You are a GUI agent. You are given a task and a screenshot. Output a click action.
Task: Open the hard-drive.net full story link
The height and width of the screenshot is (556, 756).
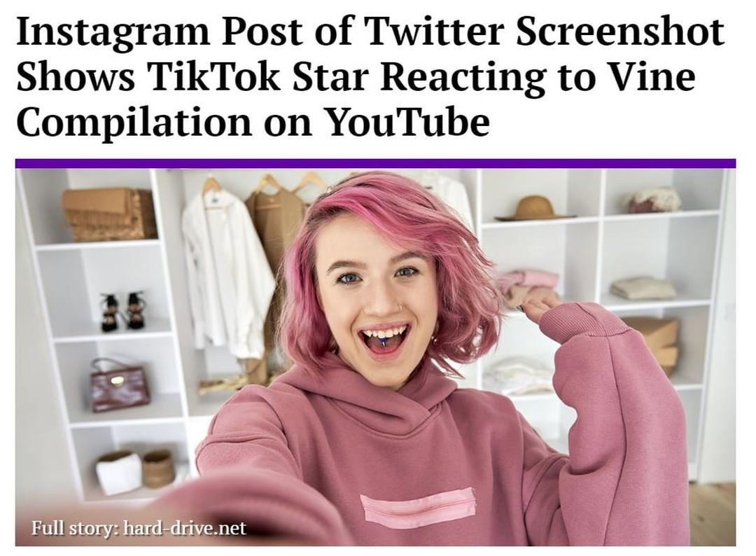[185, 527]
